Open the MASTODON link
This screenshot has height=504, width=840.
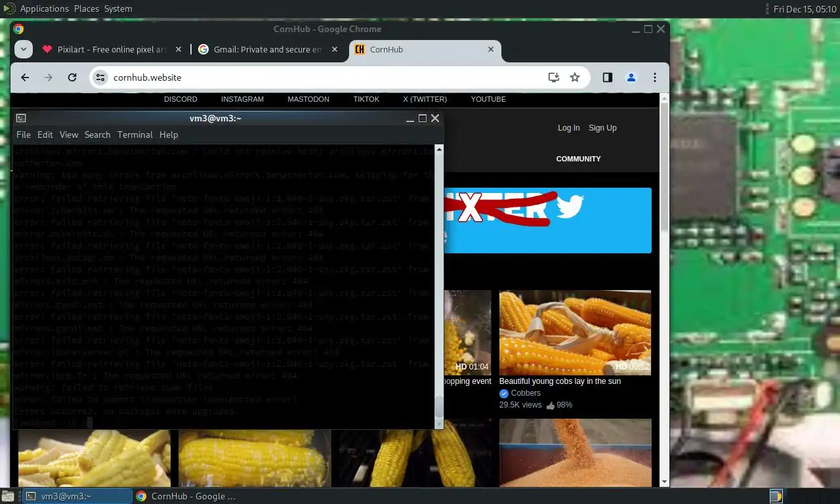pyautogui.click(x=308, y=99)
